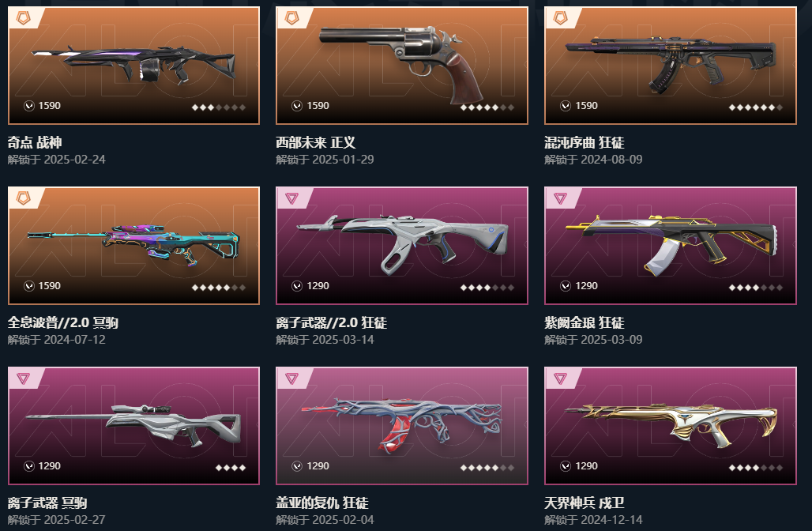Click the 1290 price on 紫阙金琅 狂徒 card
Viewport: 812px width, 531px height.
(x=587, y=286)
